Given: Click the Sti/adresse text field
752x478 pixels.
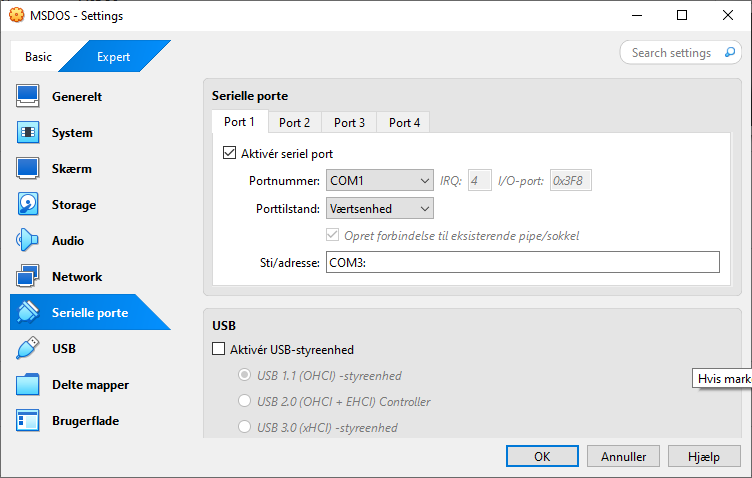Looking at the screenshot, I should [522, 262].
